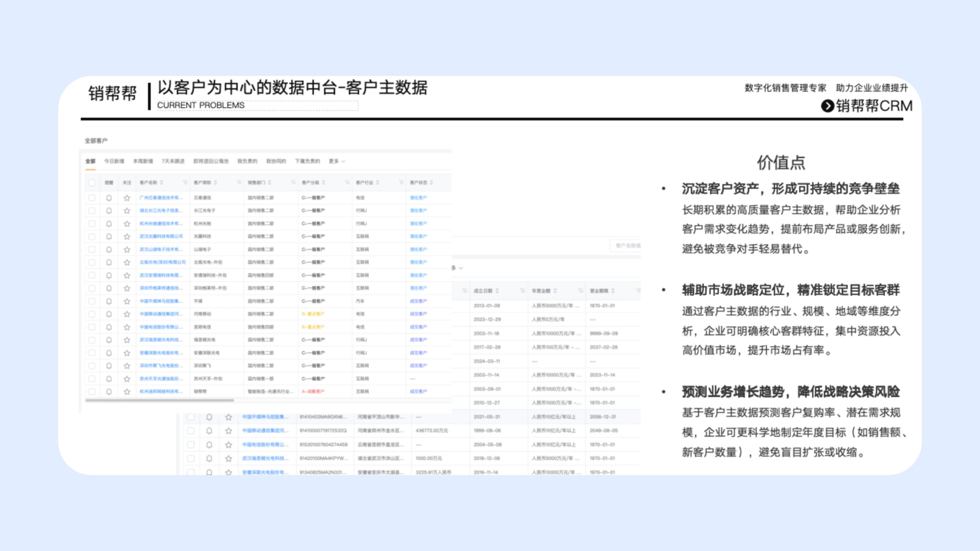Screen dimensions: 980x551
Task: Open the 杭州光驰通信技术有... customer link
Action: click(x=161, y=223)
